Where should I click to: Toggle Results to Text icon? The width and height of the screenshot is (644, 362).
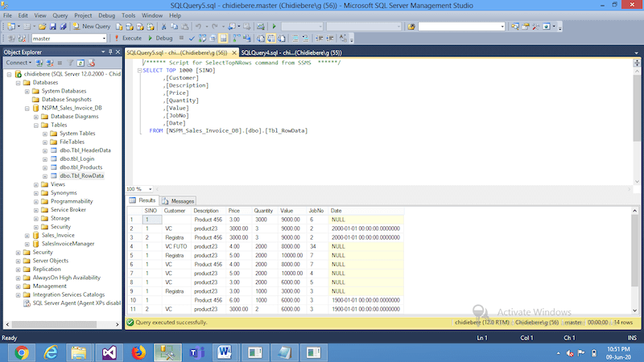[x=261, y=38]
